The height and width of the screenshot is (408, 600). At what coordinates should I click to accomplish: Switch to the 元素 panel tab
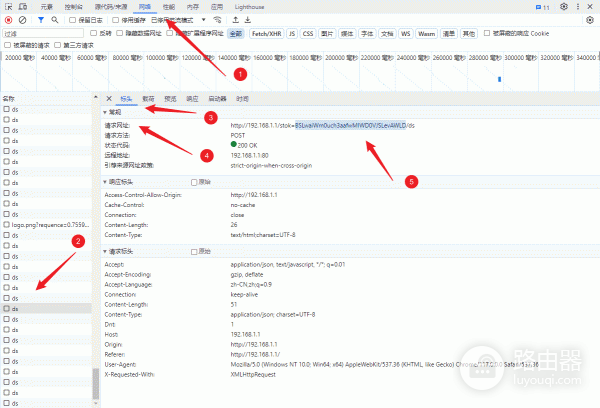(x=47, y=7)
